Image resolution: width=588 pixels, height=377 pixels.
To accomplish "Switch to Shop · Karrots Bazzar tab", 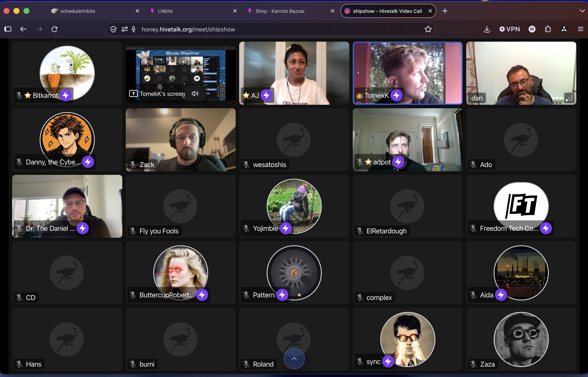I will point(291,11).
